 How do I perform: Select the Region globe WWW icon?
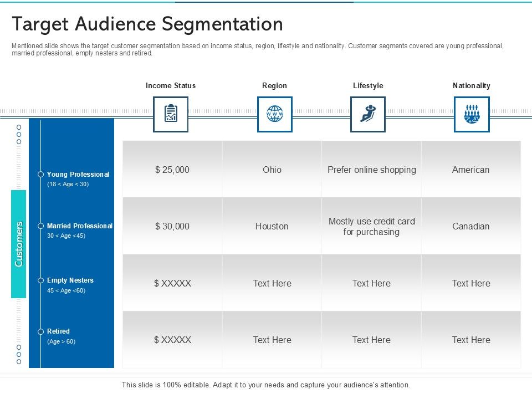[274, 114]
